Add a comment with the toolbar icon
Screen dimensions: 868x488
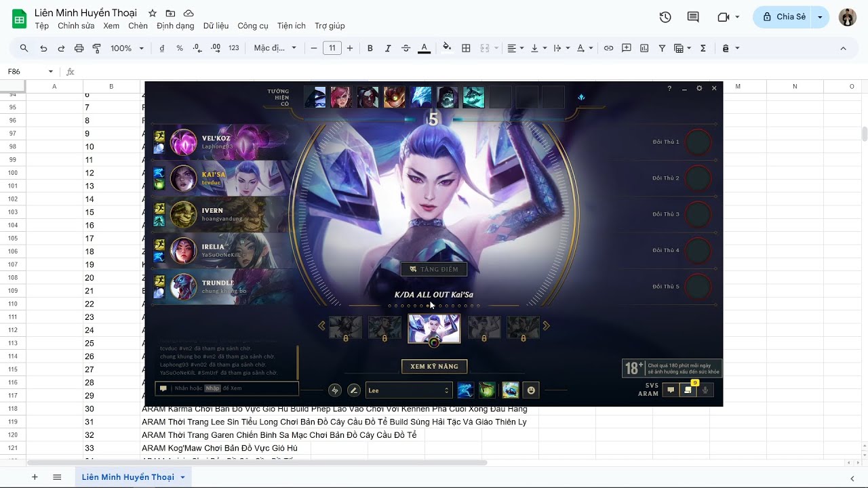click(627, 48)
